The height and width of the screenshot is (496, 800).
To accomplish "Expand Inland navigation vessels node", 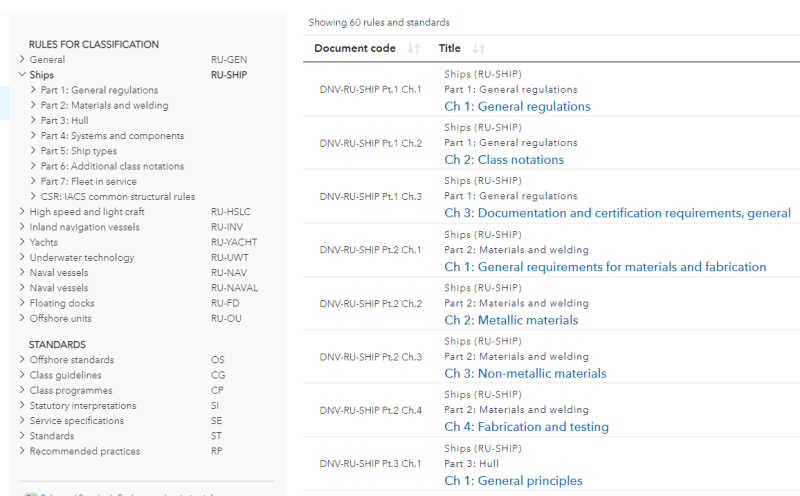I will [x=22, y=227].
